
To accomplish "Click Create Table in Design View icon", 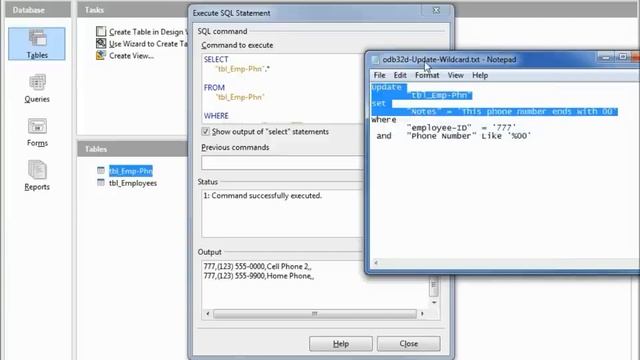I will pos(101,31).
